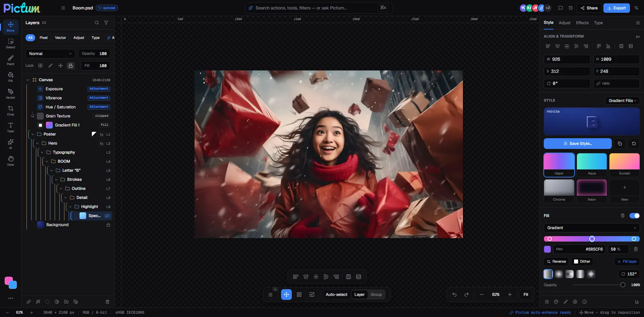Click the Fill layer link
The width and height of the screenshot is (644, 317).
click(627, 262)
